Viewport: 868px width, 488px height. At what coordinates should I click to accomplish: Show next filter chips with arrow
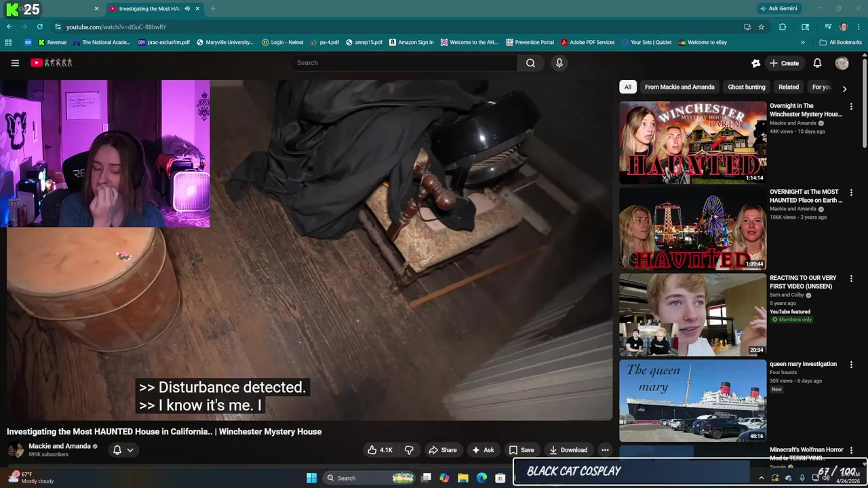(844, 89)
